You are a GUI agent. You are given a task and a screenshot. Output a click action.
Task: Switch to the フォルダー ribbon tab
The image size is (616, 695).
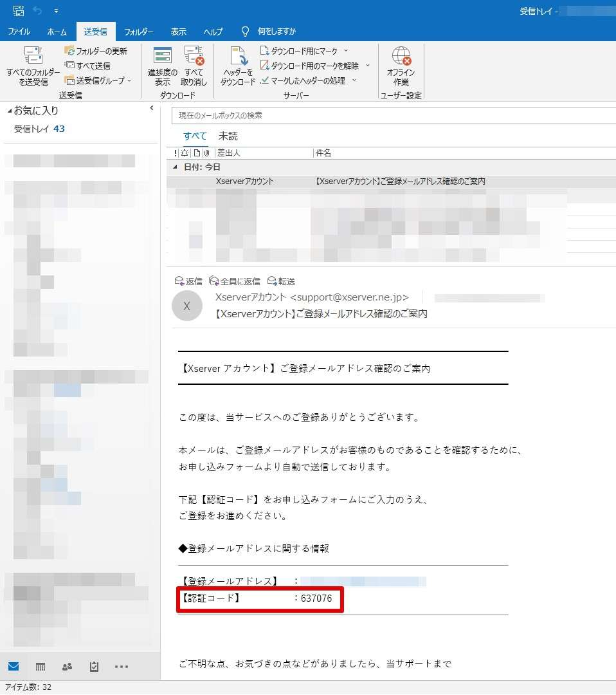point(139,32)
